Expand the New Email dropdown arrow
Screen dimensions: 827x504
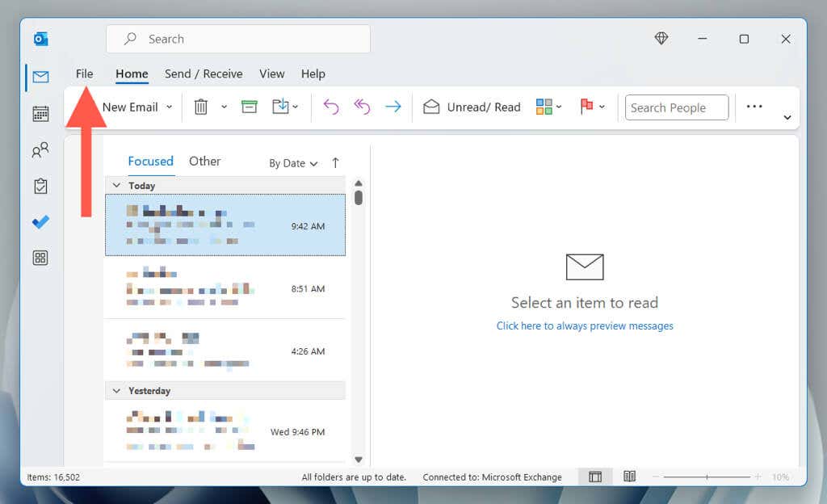(x=169, y=107)
